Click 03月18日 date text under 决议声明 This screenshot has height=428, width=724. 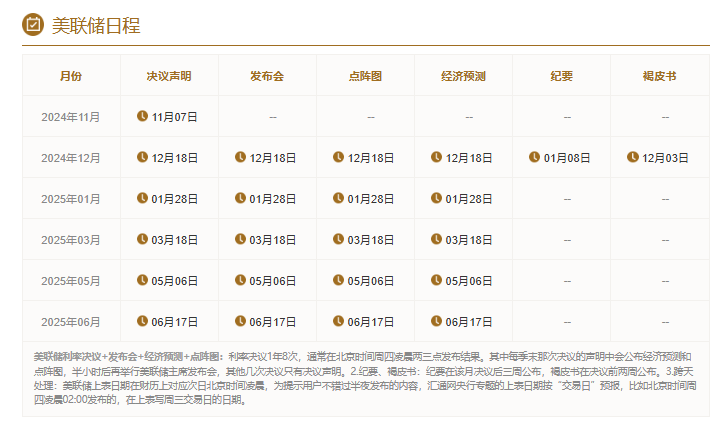tap(175, 240)
